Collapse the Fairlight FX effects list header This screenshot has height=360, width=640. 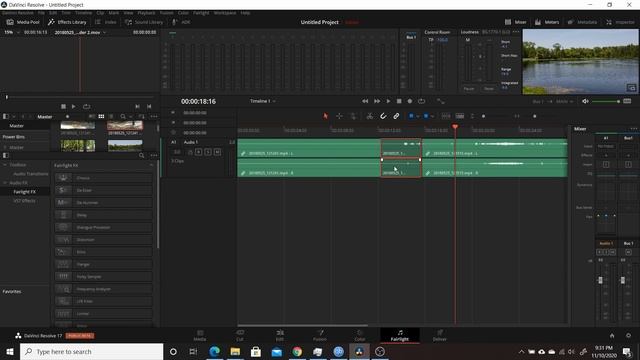(151, 165)
